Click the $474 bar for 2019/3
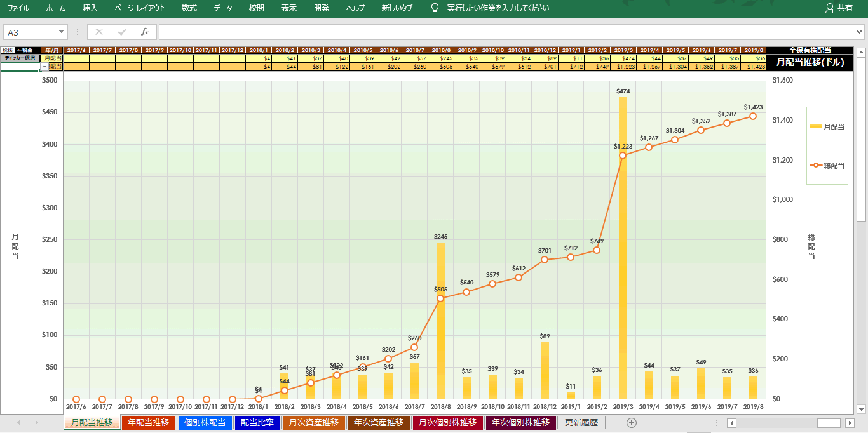 (x=623, y=248)
